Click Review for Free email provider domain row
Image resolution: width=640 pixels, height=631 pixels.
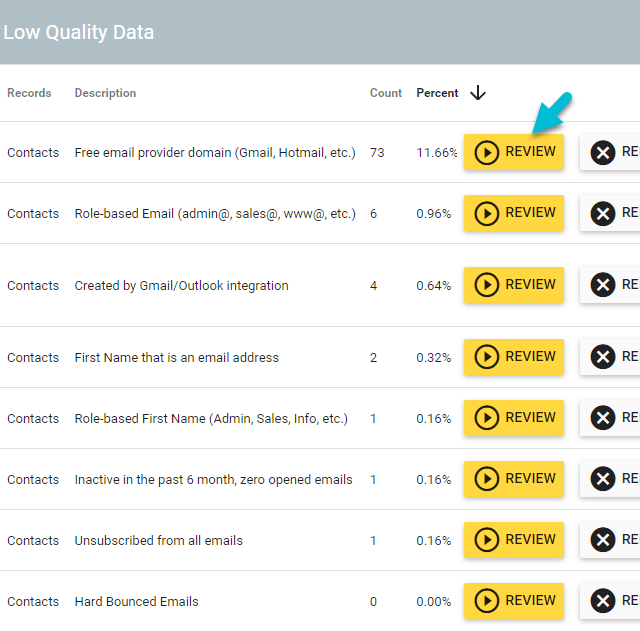[514, 152]
